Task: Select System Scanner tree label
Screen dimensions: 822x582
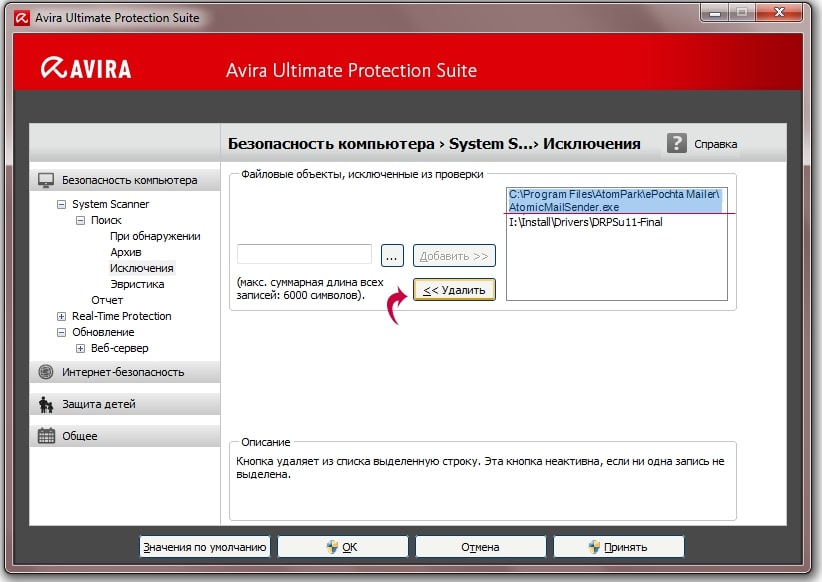Action: click(111, 204)
